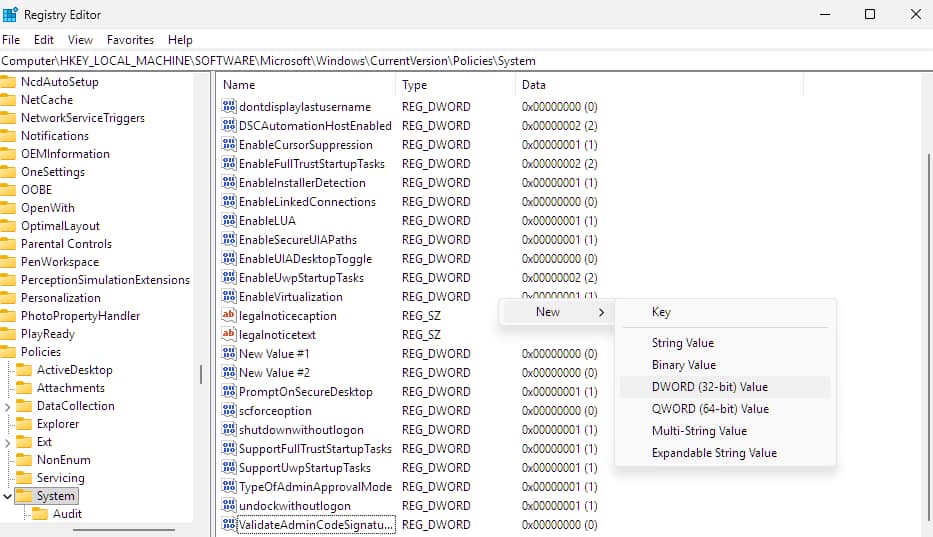Click the DWORD icon beside scforceoption

[229, 411]
